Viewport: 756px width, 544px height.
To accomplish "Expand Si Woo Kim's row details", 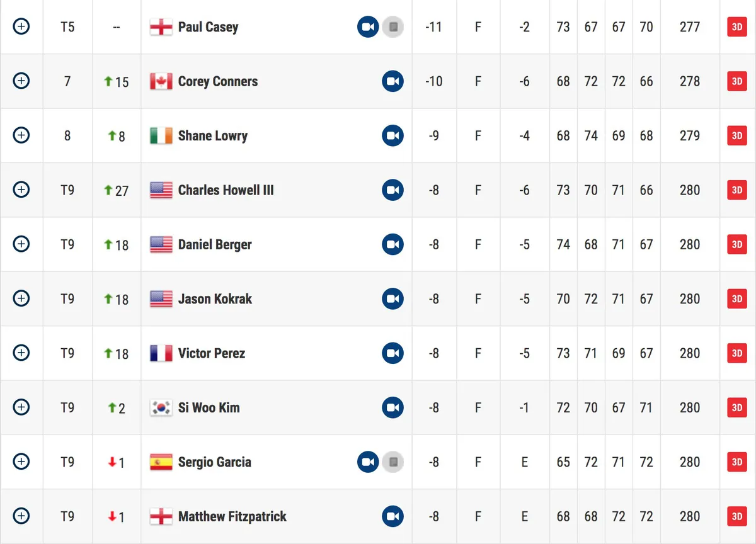I will tap(21, 407).
